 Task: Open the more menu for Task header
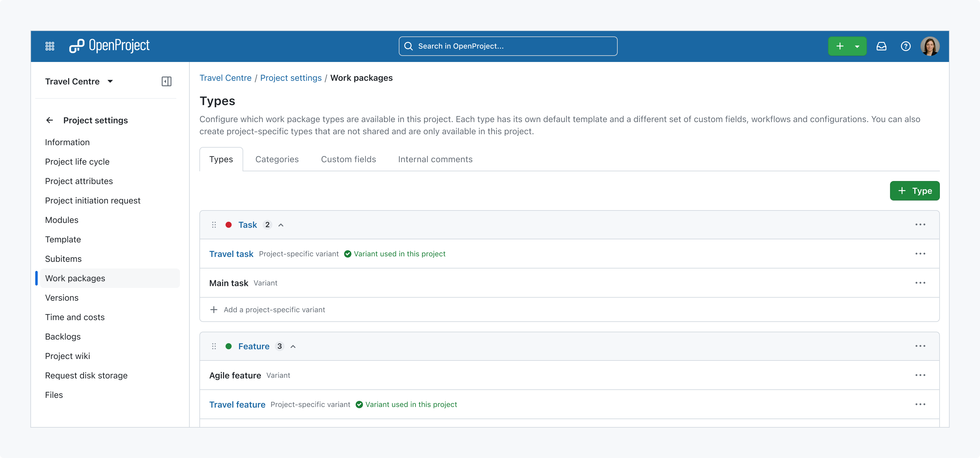coord(920,225)
